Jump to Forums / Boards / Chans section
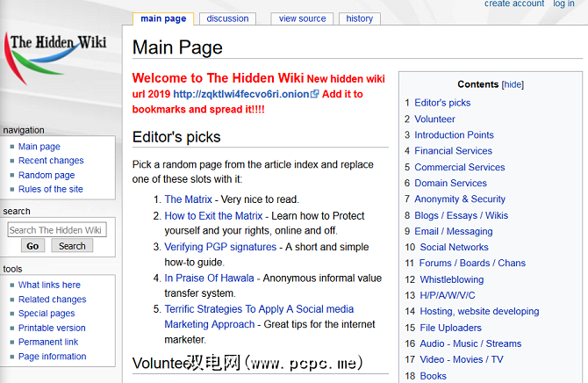 tap(472, 264)
